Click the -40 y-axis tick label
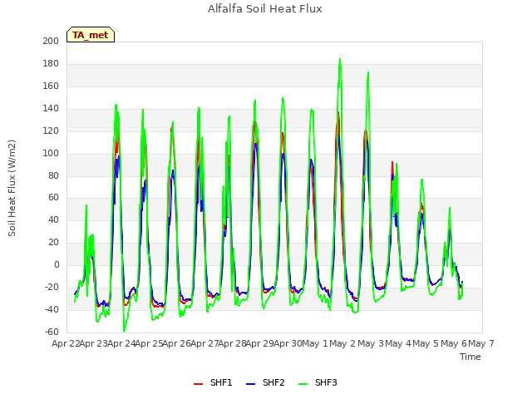This screenshot has width=532, height=399. click(52, 309)
